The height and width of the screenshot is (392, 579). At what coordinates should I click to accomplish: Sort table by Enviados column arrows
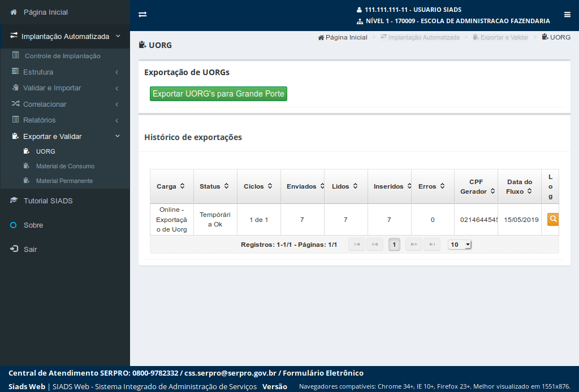[x=322, y=186]
